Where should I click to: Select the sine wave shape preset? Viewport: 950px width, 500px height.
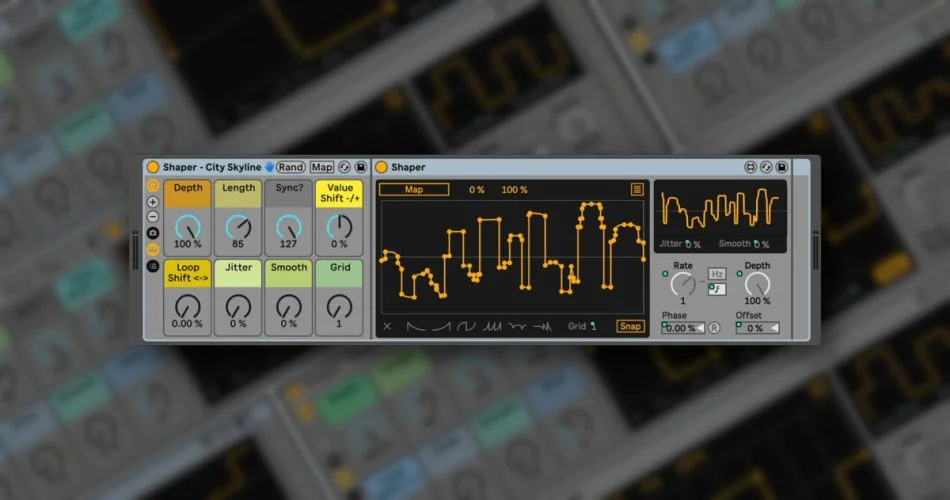coord(466,327)
